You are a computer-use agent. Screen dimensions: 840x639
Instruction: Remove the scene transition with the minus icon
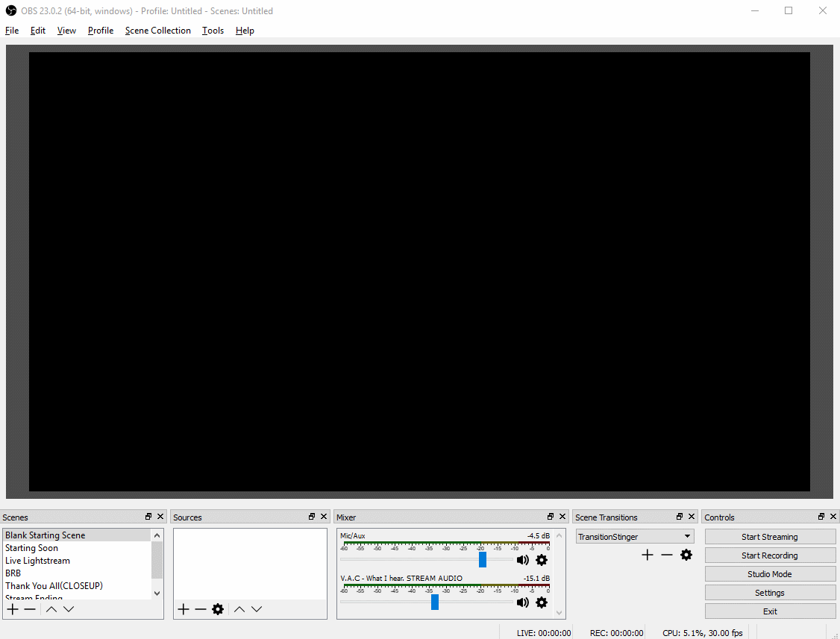coord(666,555)
